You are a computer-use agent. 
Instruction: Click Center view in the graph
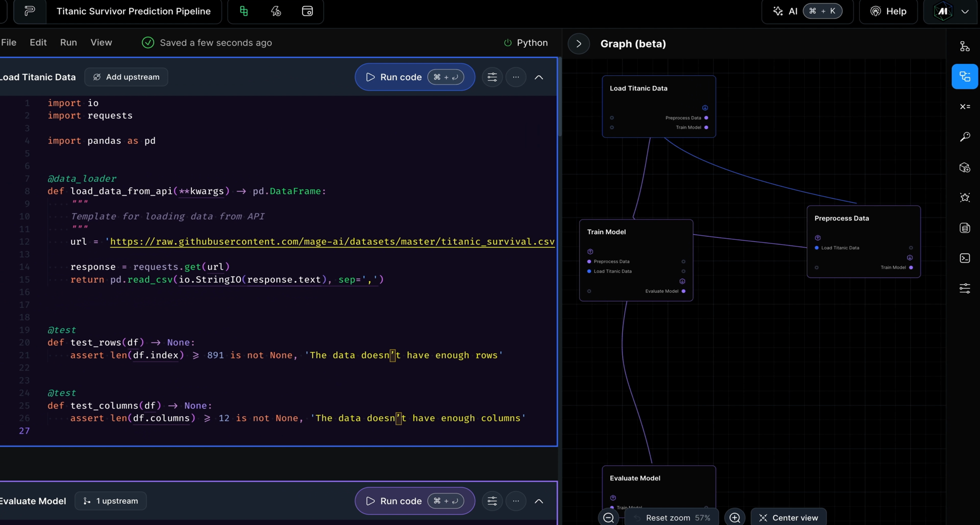[x=789, y=517]
